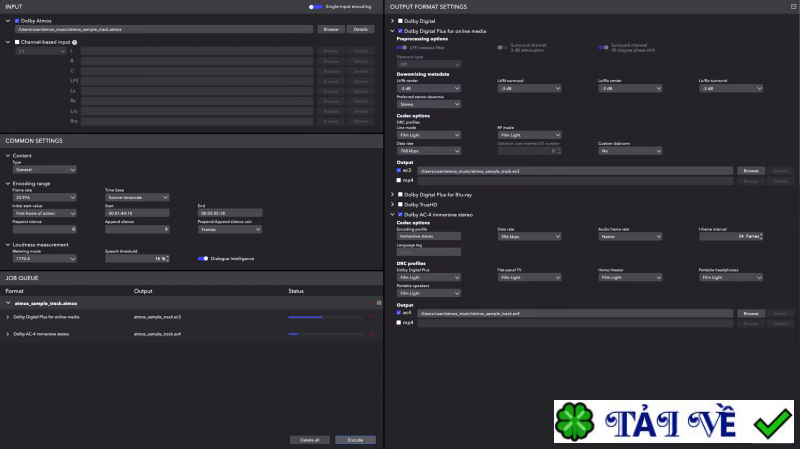Open the Time base Source timecode dropdown
This screenshot has height=449, width=800.
[x=137, y=197]
